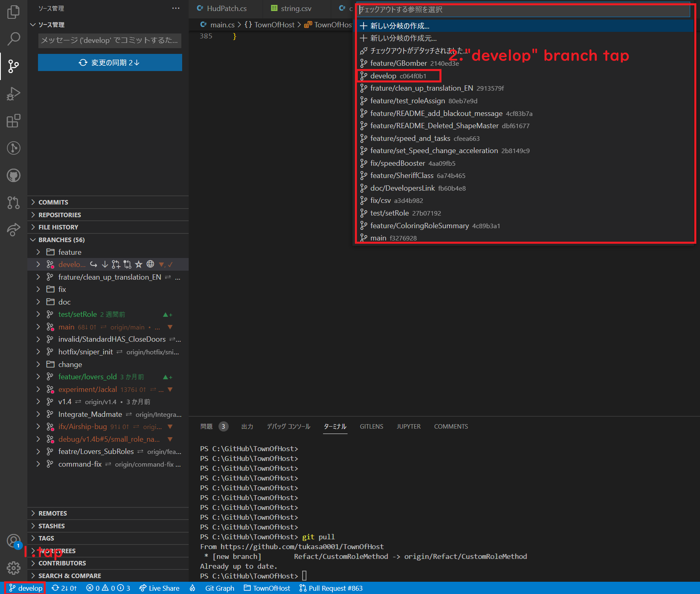Click the Manage settings gear icon
Image resolution: width=700 pixels, height=594 pixels.
pos(13,568)
